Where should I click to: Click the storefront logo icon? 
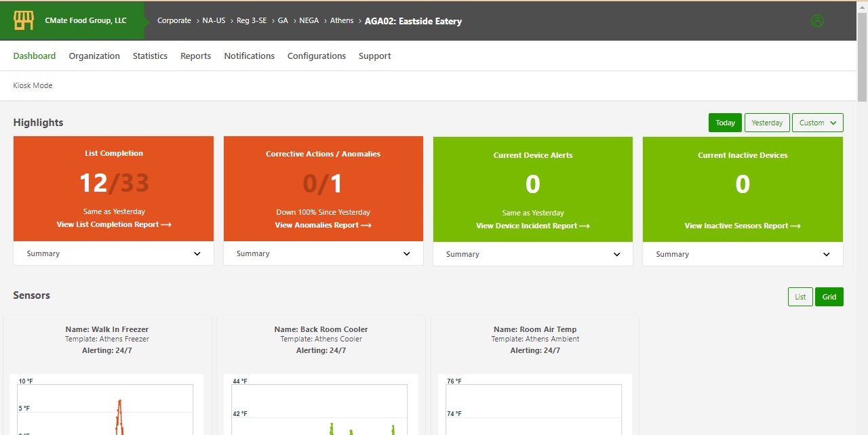pos(24,21)
